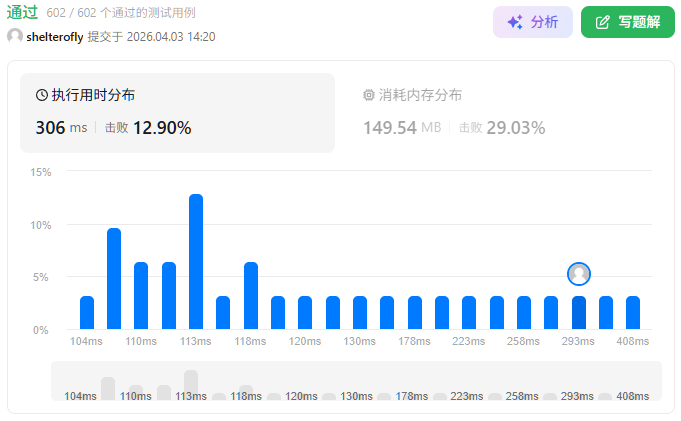Select the chart bar at 110ms

click(141, 295)
